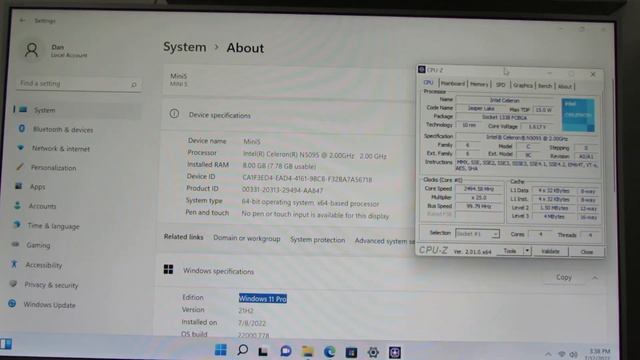Image resolution: width=640 pixels, height=360 pixels.
Task: Switch to Bench tab in CPU-Z
Action: click(544, 86)
